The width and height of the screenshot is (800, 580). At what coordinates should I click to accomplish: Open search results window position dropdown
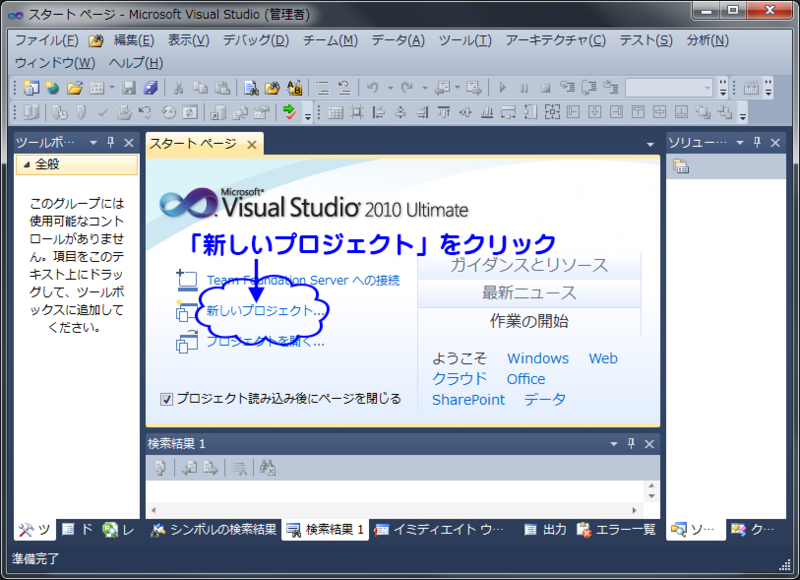pyautogui.click(x=614, y=444)
